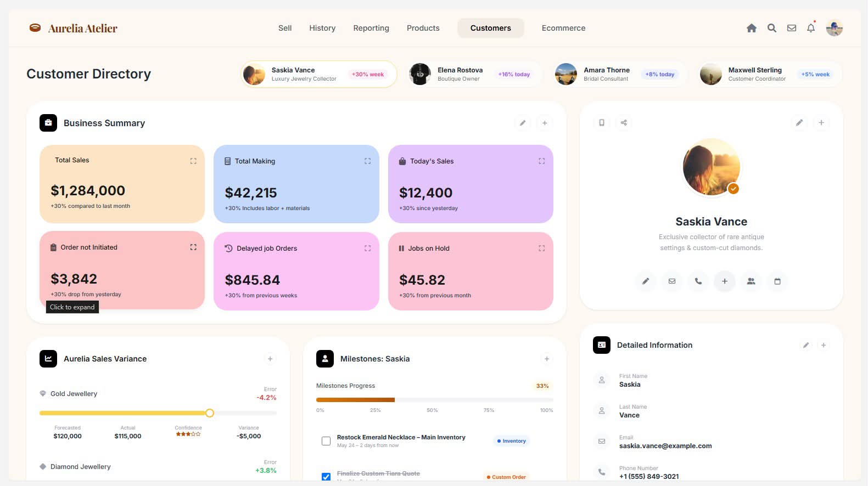Viewport: 868px width, 486px height.
Task: Click the Gold Jewellery variance slider handle
Action: click(x=210, y=413)
